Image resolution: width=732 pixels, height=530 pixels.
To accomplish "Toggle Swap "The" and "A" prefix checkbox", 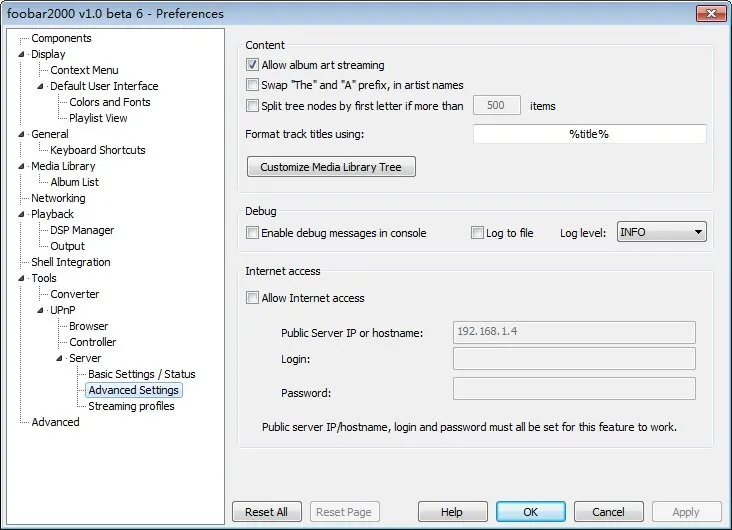I will click(x=252, y=85).
